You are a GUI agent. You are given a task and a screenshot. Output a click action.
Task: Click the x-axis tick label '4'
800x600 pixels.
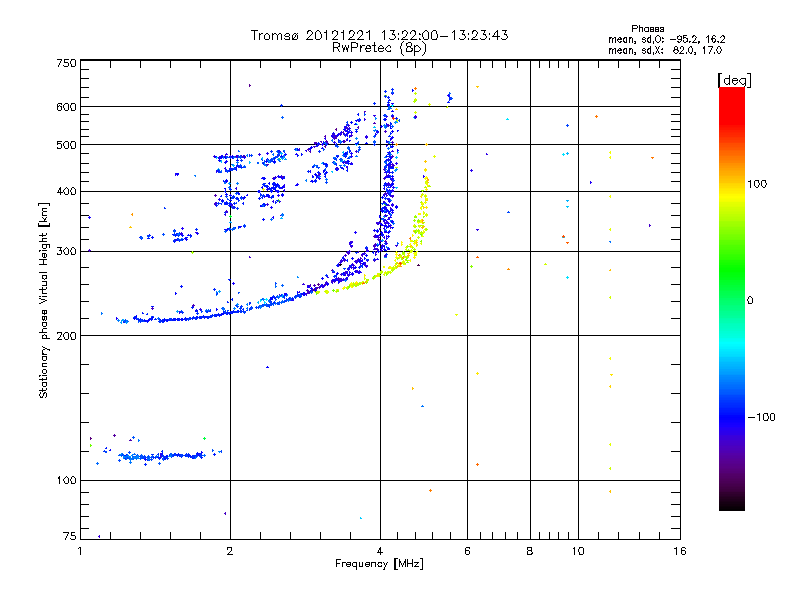pyautogui.click(x=380, y=551)
